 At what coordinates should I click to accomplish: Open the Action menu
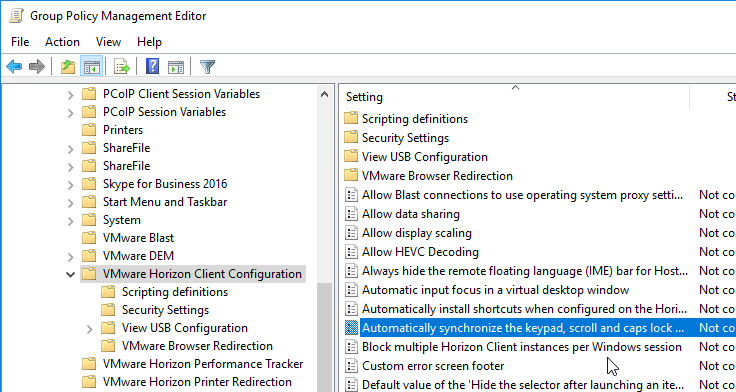pyautogui.click(x=62, y=42)
